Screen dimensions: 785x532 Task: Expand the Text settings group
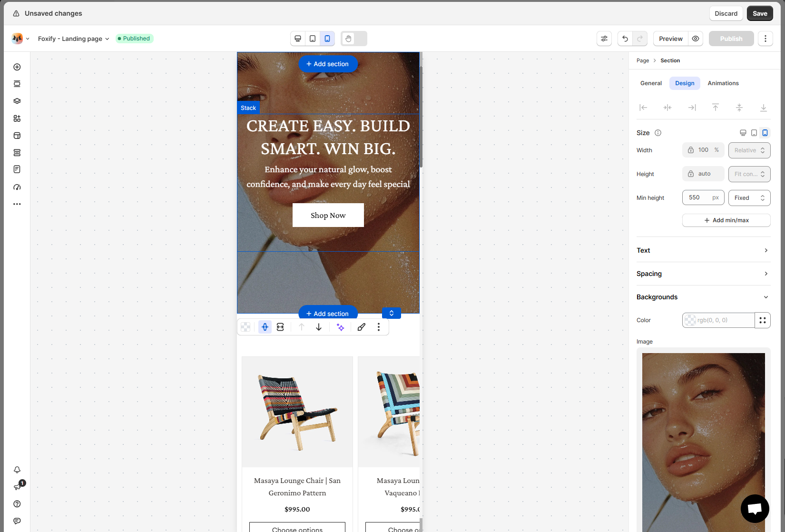[x=703, y=250]
